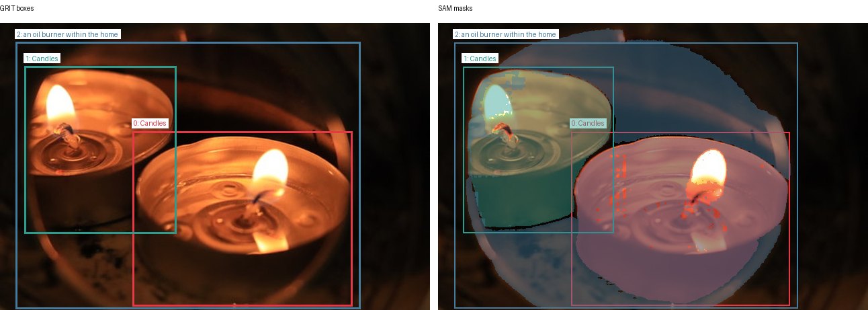Click the candle flame inside GRIT box 1
This screenshot has width=868, height=310.
coord(60,104)
